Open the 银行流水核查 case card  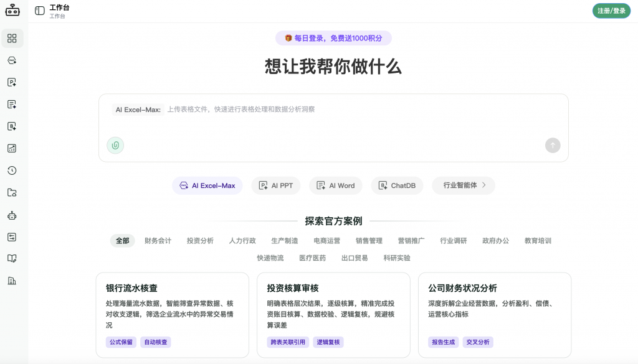[x=173, y=315]
